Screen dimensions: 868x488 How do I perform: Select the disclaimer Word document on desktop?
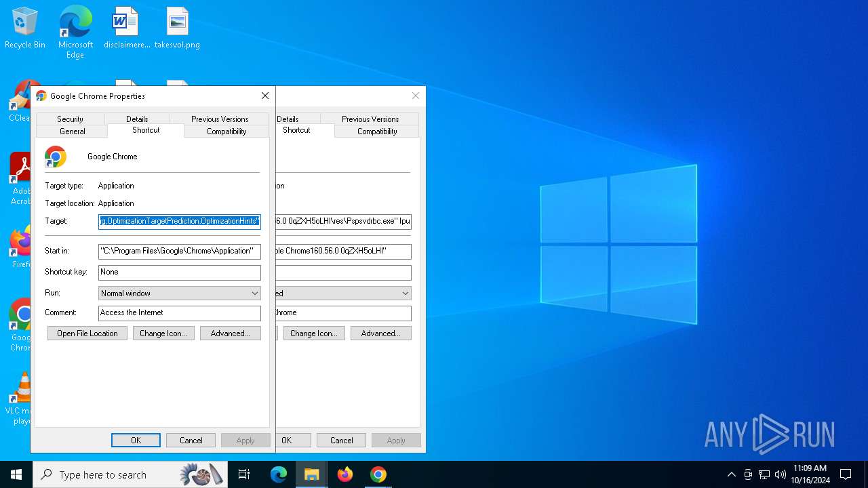point(126,28)
